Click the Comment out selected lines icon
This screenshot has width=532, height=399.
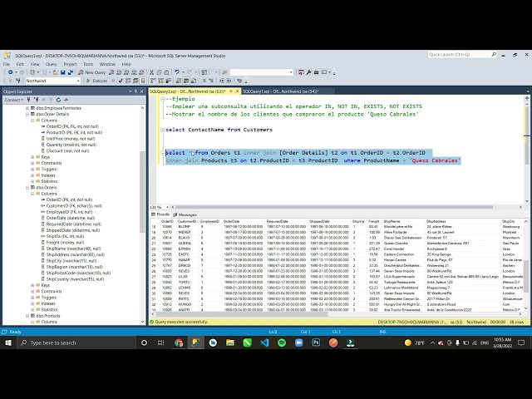[x=204, y=81]
